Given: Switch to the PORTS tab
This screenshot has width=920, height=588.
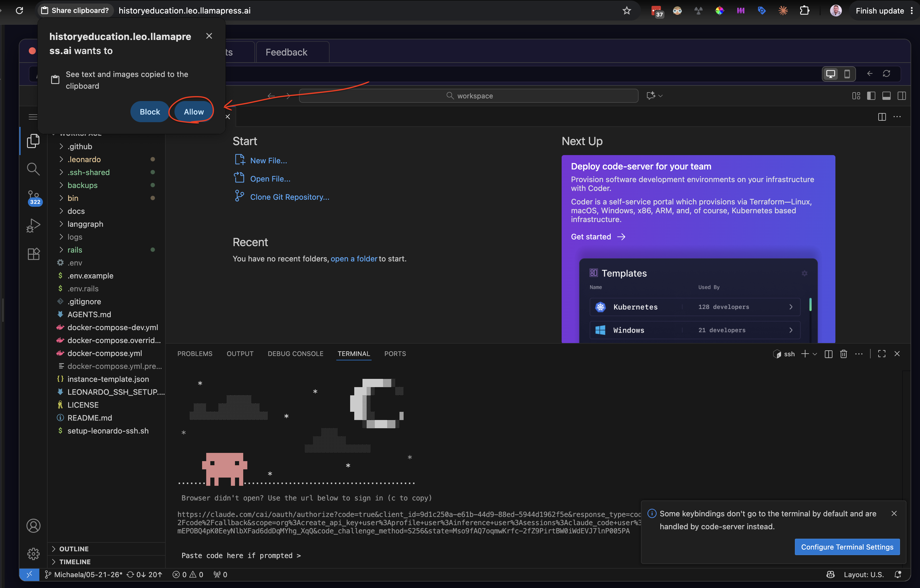Looking at the screenshot, I should click(x=395, y=354).
